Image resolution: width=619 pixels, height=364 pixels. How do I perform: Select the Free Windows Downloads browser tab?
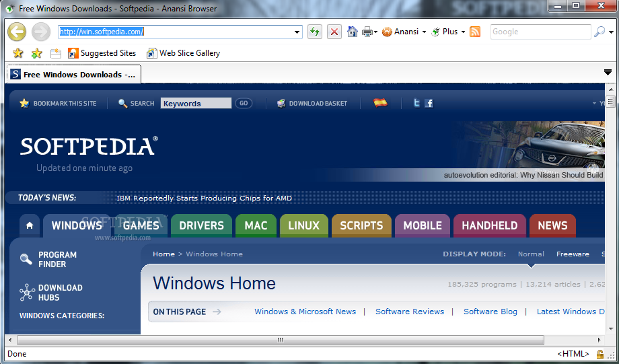point(74,74)
